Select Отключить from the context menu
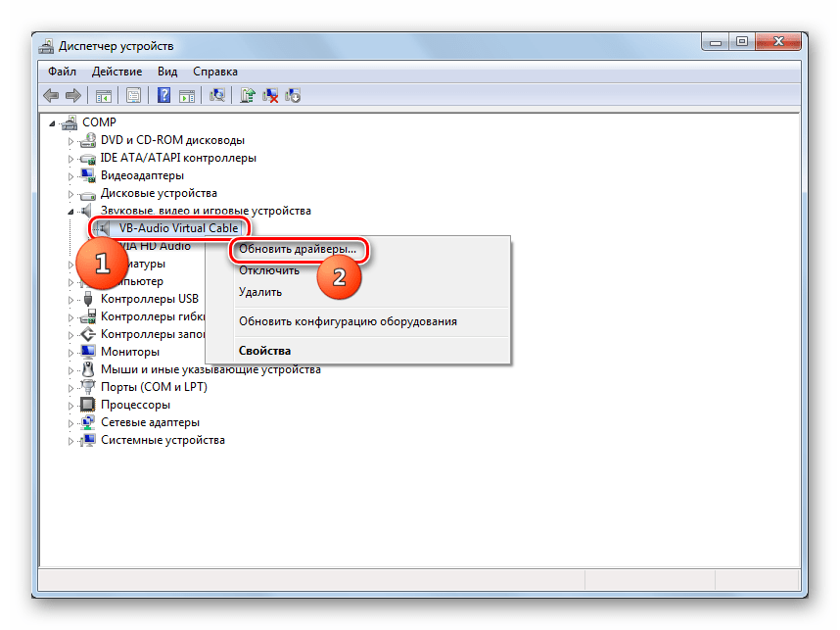 coord(269,270)
